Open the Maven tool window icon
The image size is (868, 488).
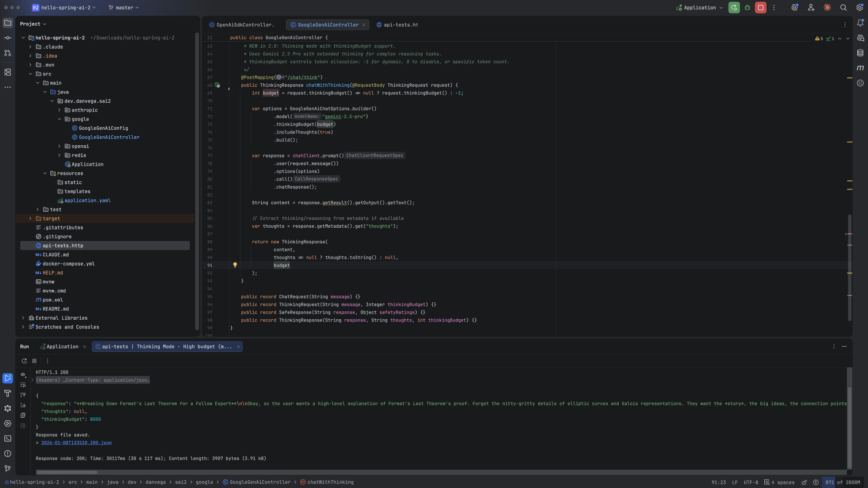point(860,68)
